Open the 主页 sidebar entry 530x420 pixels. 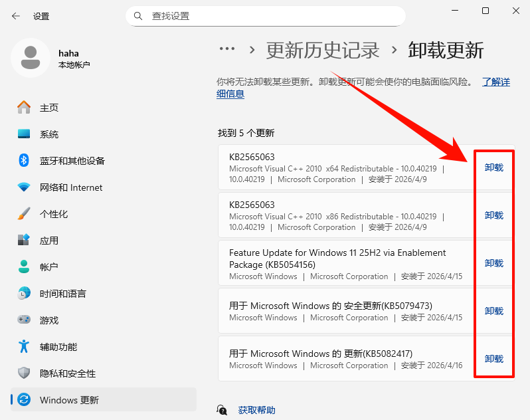click(x=104, y=108)
